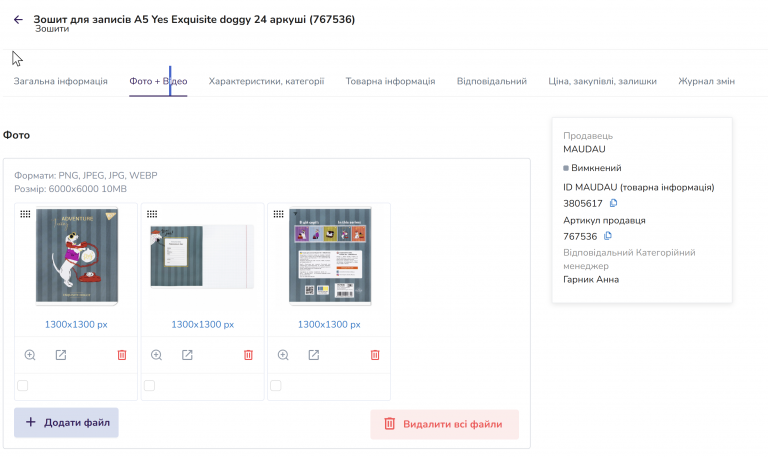Click the Формати: PNG, JPEG, JPG, WEBP text
Screen dimensions: 768x458
pyautogui.click(x=86, y=175)
